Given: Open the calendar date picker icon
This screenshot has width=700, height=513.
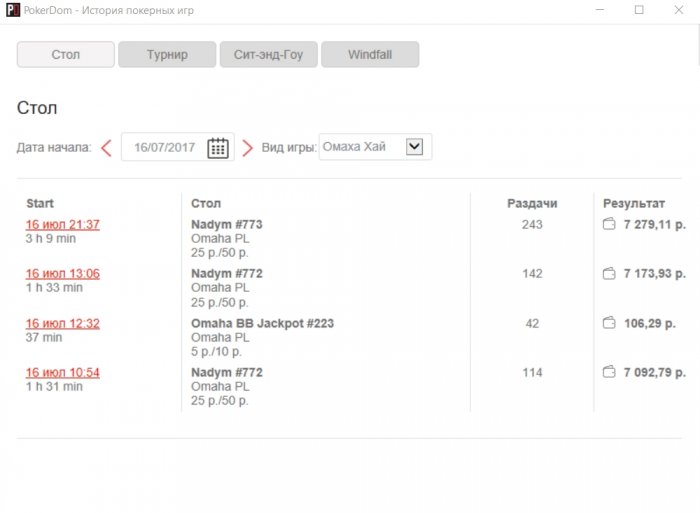Looking at the screenshot, I should click(x=218, y=148).
